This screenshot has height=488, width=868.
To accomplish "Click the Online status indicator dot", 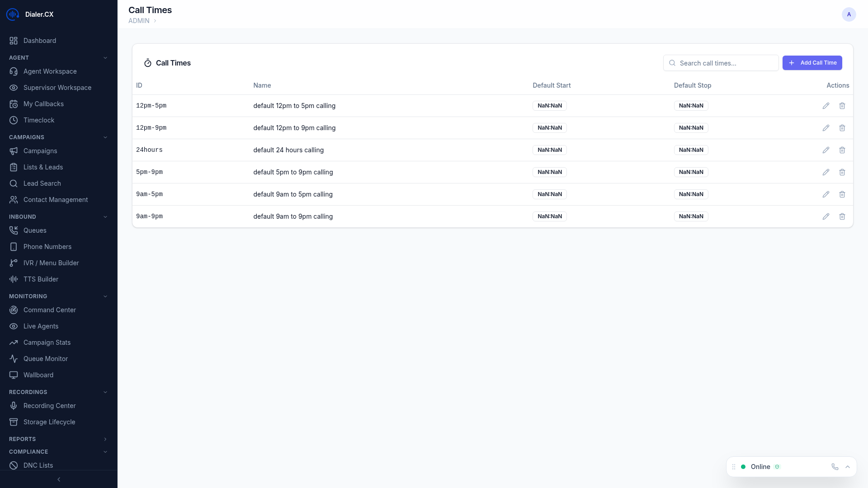I will (744, 467).
